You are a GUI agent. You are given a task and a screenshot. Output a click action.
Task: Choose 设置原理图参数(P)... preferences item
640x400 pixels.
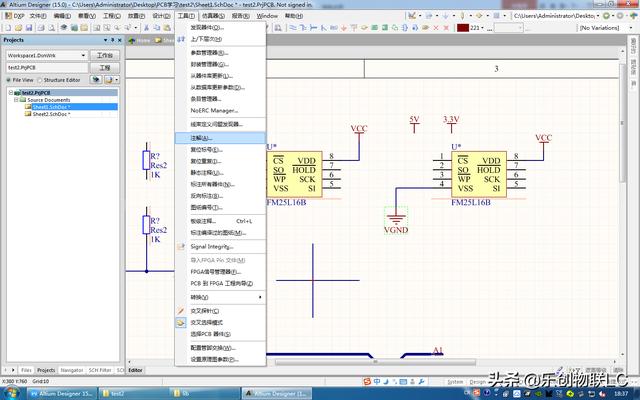click(220, 360)
